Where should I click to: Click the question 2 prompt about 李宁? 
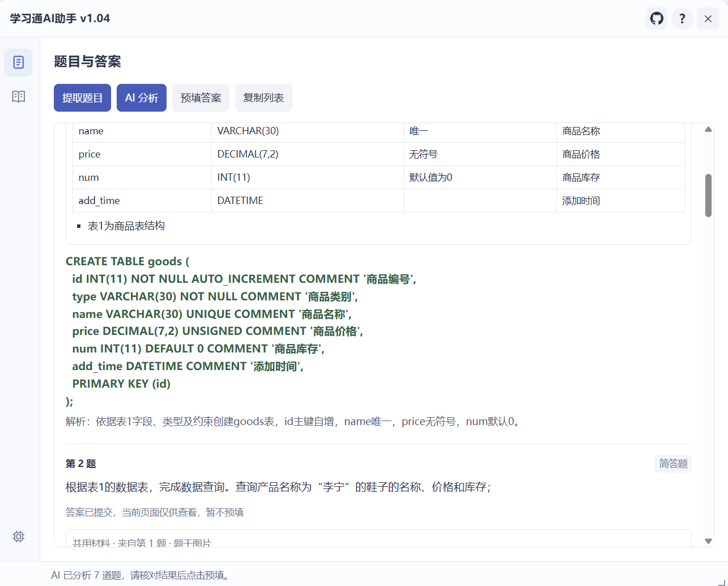pyautogui.click(x=278, y=487)
